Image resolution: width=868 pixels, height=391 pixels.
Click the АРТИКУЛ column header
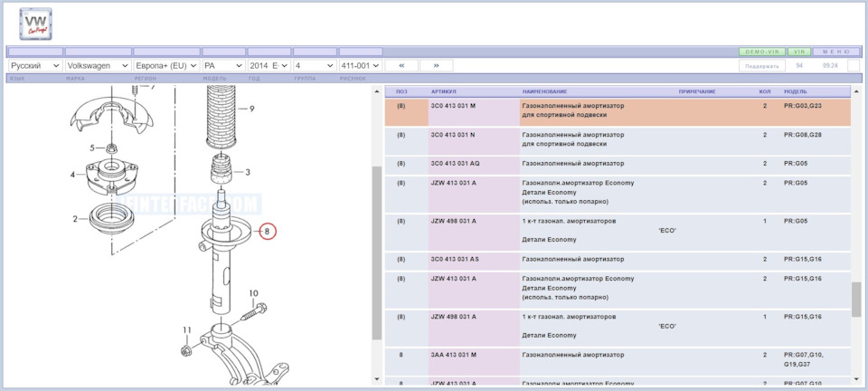tap(443, 91)
